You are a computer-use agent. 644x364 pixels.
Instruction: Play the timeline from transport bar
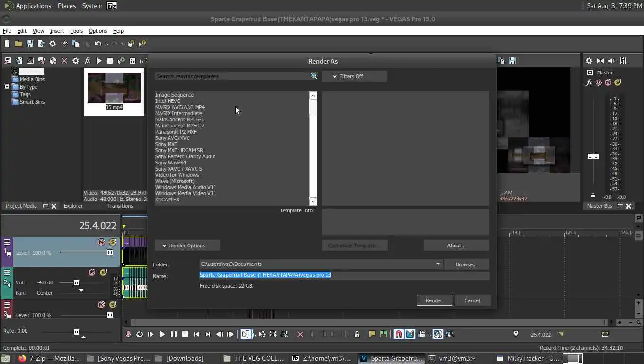[162, 334]
